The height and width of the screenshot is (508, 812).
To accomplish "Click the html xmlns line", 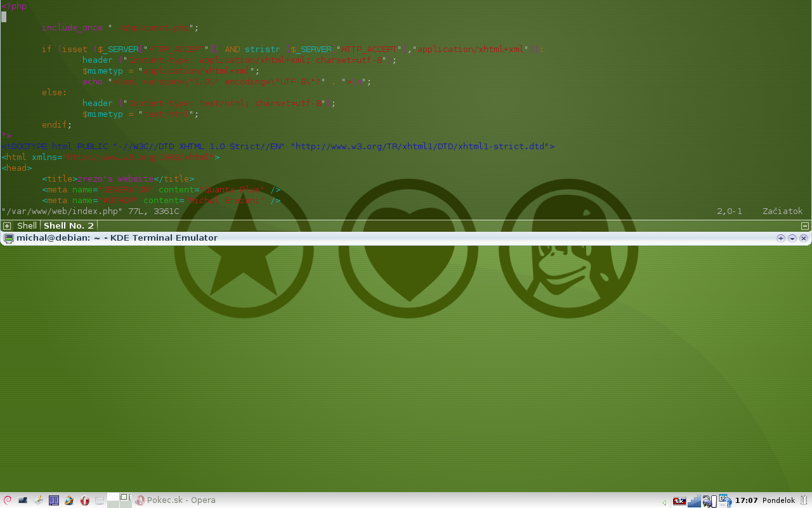I will coord(110,157).
